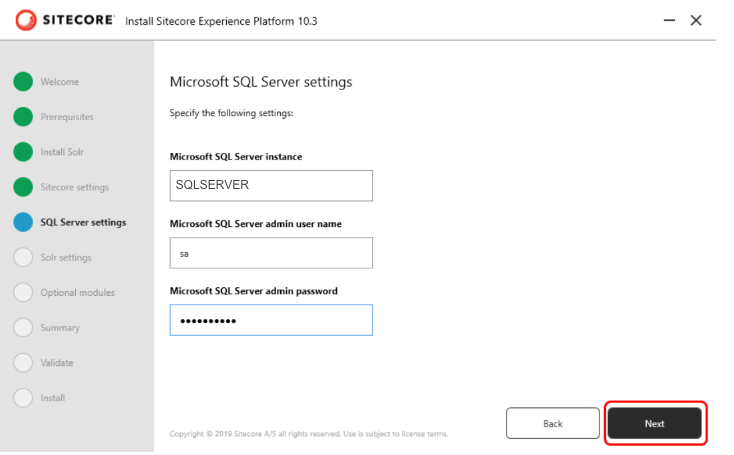The width and height of the screenshot is (734, 455).
Task: Select the Install step label in sidebar
Action: pyautogui.click(x=53, y=398)
